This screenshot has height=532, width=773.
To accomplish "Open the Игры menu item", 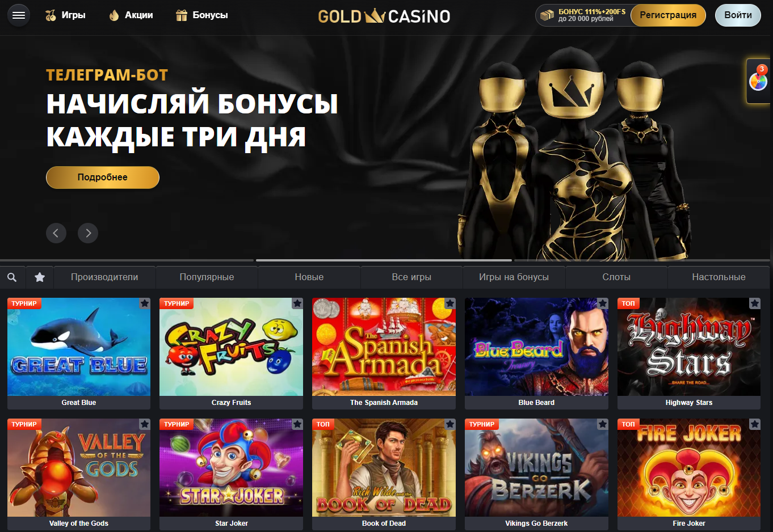I will (65, 15).
